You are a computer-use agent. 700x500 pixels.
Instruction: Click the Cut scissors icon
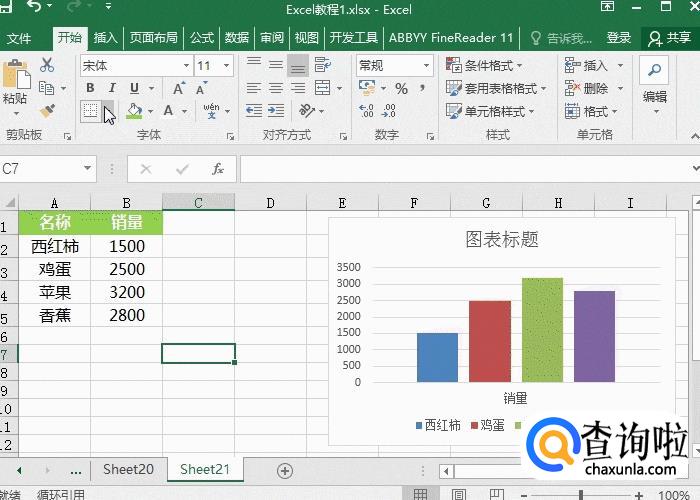point(47,65)
